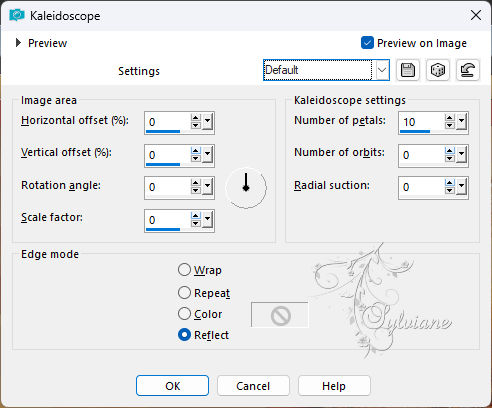Select the Wrap edge mode
Viewport: 492px width, 408px height.
pos(184,270)
